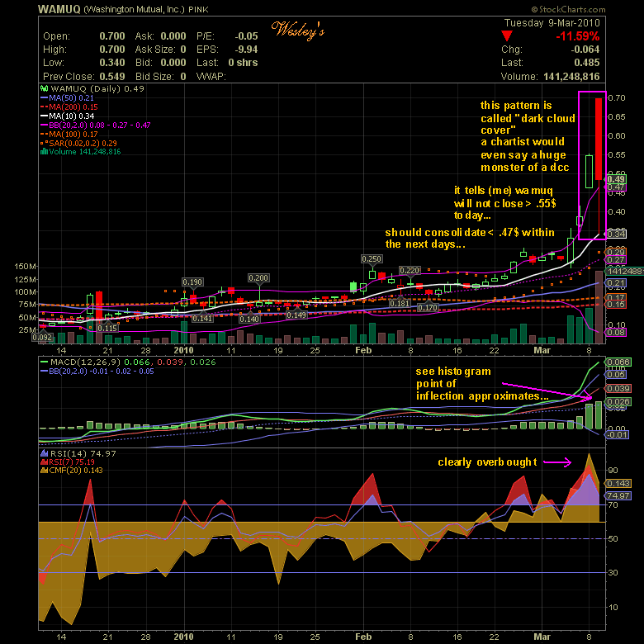Click the 0.115 price callout
The height and width of the screenshot is (644, 644).
tap(107, 328)
